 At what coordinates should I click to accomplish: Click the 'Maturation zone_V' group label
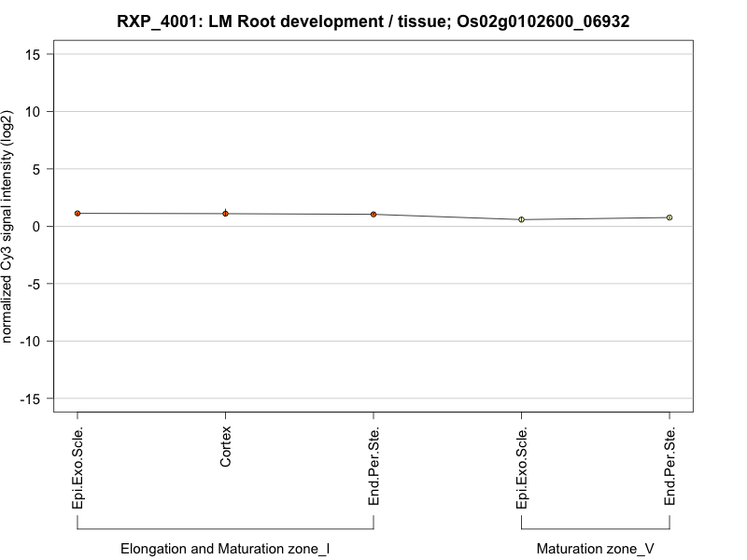pyautogui.click(x=595, y=549)
